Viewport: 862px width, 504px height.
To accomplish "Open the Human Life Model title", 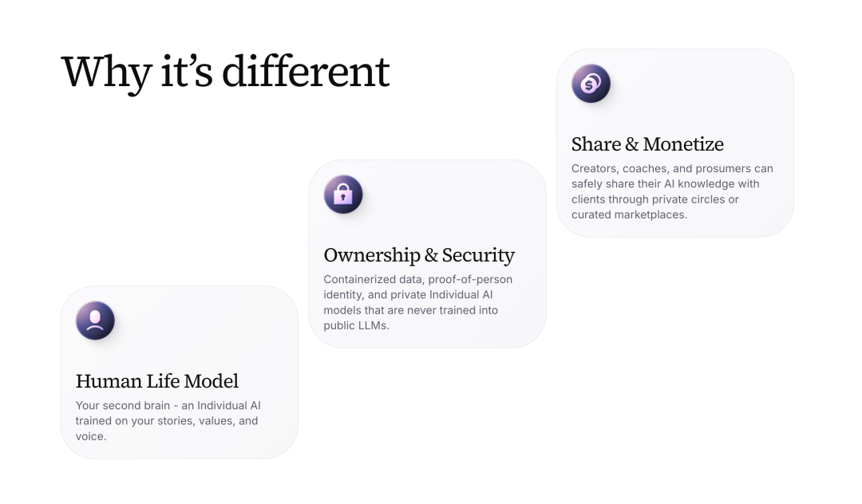I will (x=157, y=381).
